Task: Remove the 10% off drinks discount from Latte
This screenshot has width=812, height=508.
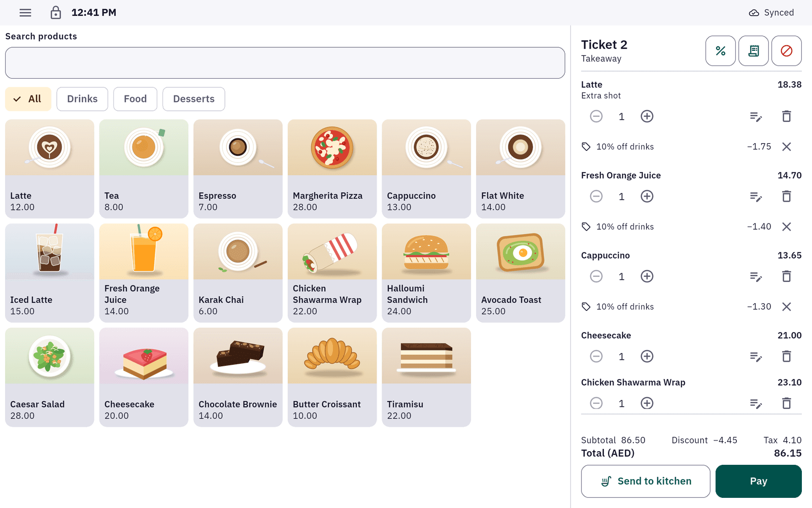Action: click(787, 147)
